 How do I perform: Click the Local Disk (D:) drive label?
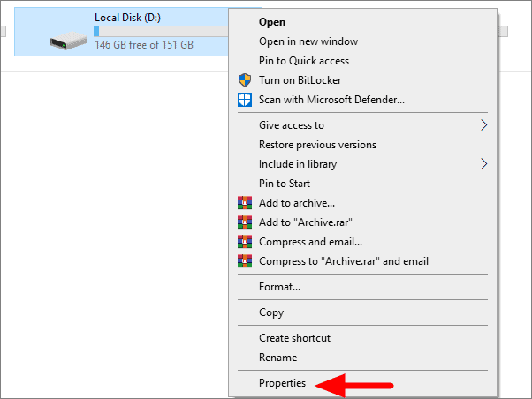127,18
